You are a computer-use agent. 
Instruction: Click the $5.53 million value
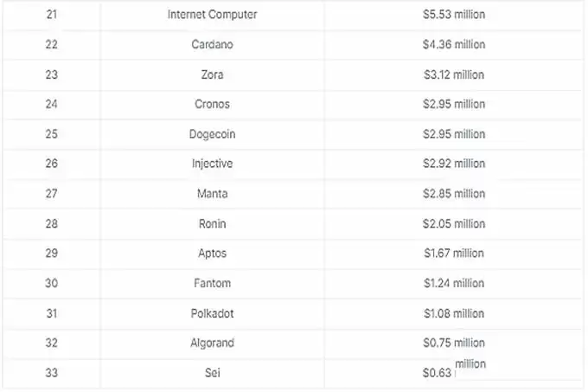[x=454, y=15]
